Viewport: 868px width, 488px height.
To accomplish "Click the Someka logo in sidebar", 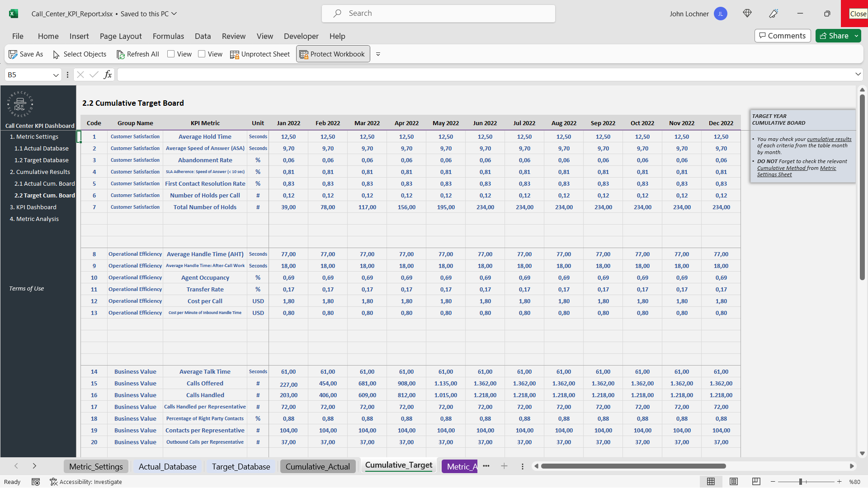I will pyautogui.click(x=20, y=104).
